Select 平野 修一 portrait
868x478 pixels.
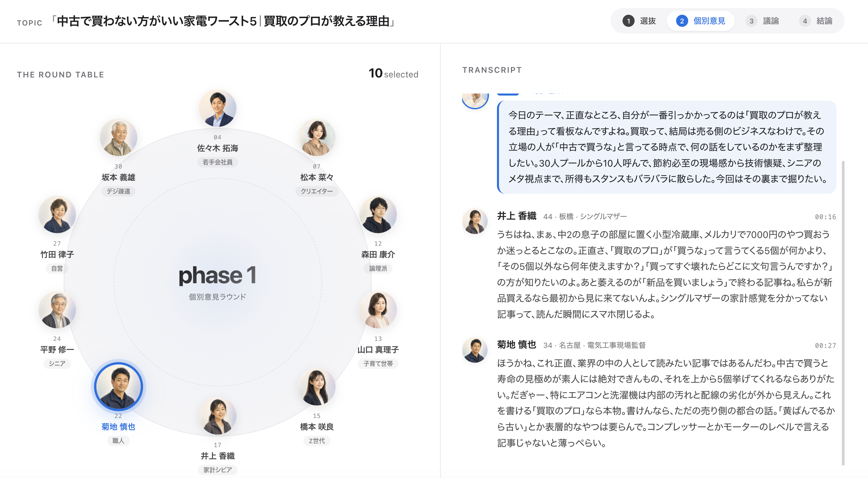point(57,310)
